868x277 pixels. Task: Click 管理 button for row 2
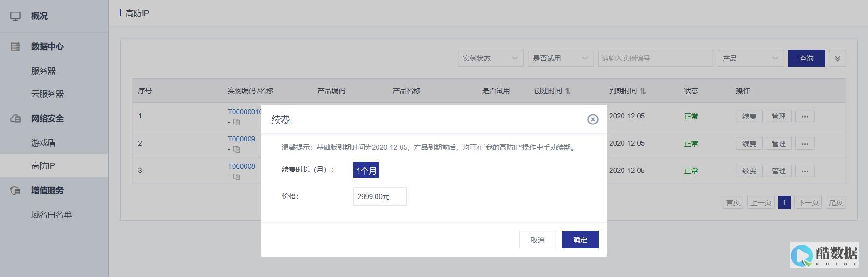click(778, 143)
